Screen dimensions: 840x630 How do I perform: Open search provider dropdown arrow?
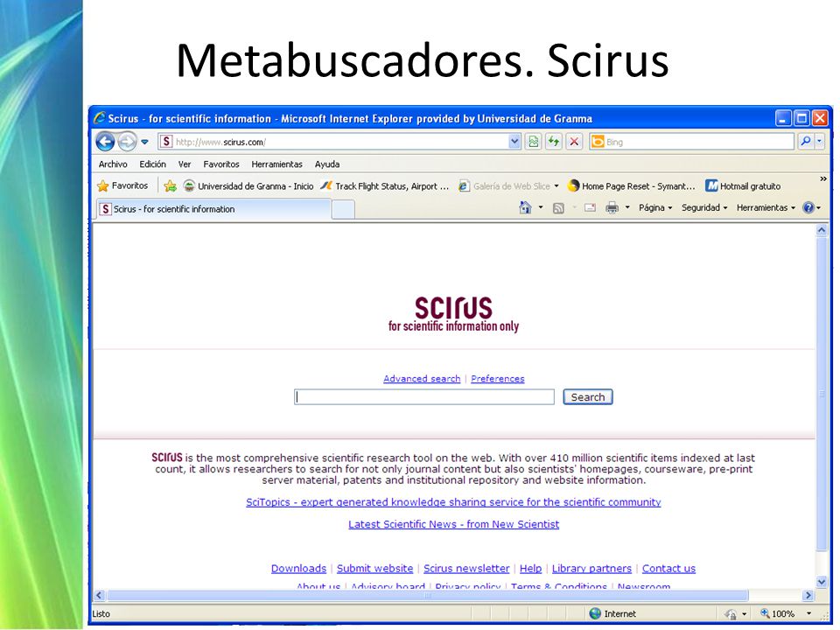pos(820,142)
